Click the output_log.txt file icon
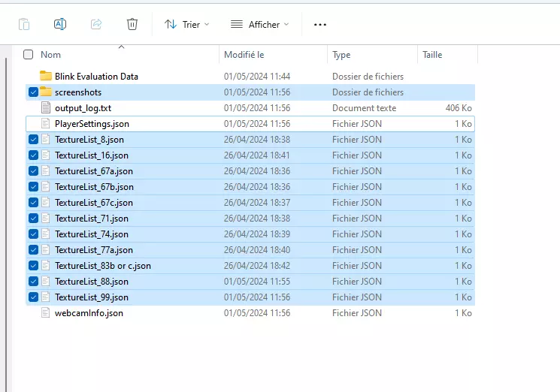560x392 pixels. click(x=46, y=108)
